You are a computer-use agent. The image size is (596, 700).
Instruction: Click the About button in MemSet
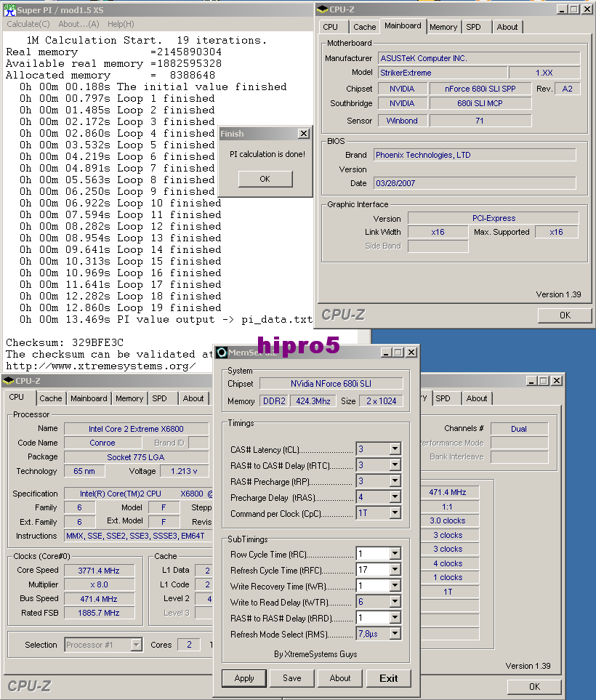pos(340,678)
